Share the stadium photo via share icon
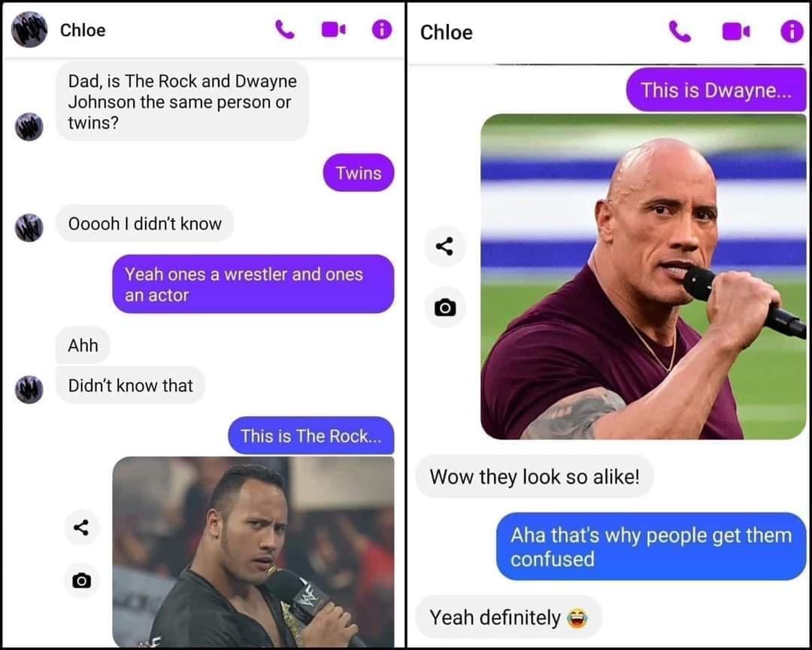This screenshot has width=812, height=650. pos(444,246)
